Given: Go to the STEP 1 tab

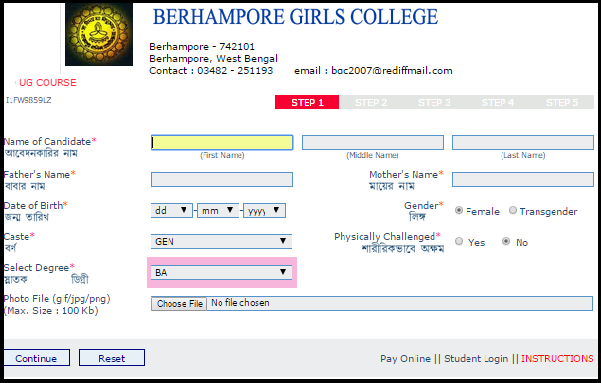Looking at the screenshot, I should point(307,102).
